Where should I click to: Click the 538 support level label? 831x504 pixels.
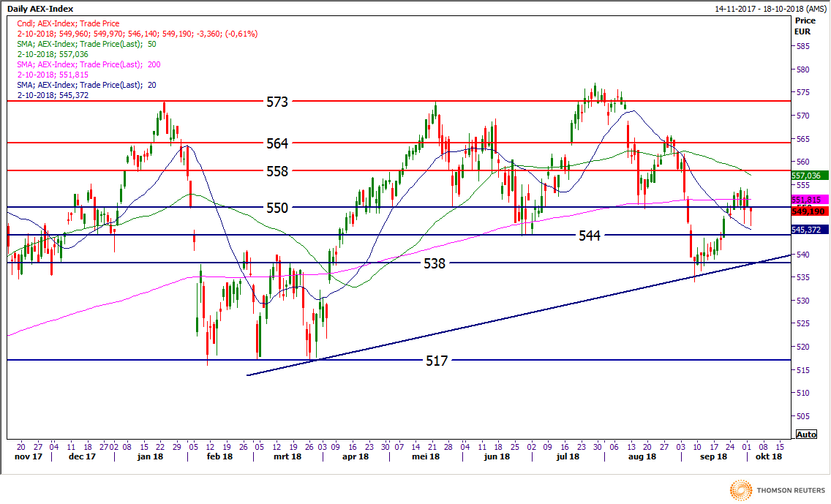[435, 263]
